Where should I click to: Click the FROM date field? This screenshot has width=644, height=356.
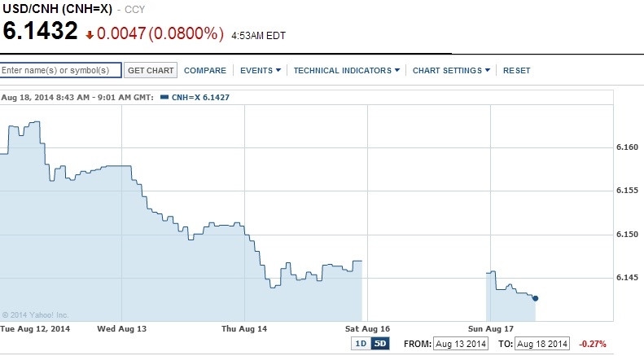coord(461,344)
